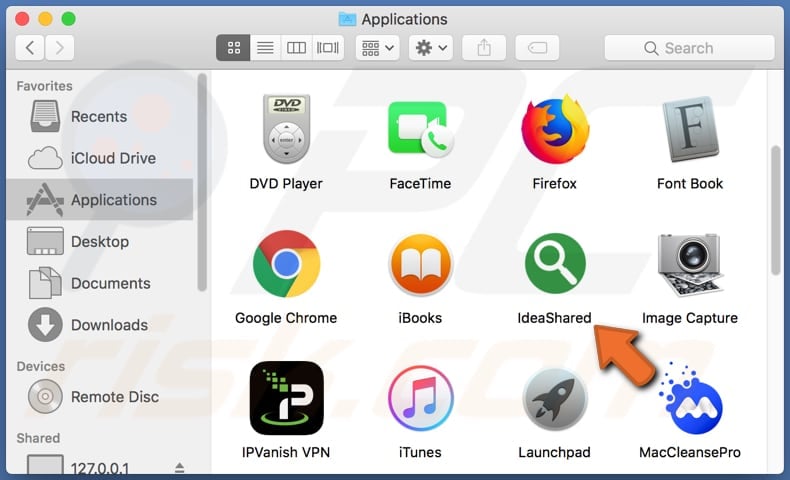790x480 pixels.
Task: Click the main file area scrollbar
Action: point(775,210)
